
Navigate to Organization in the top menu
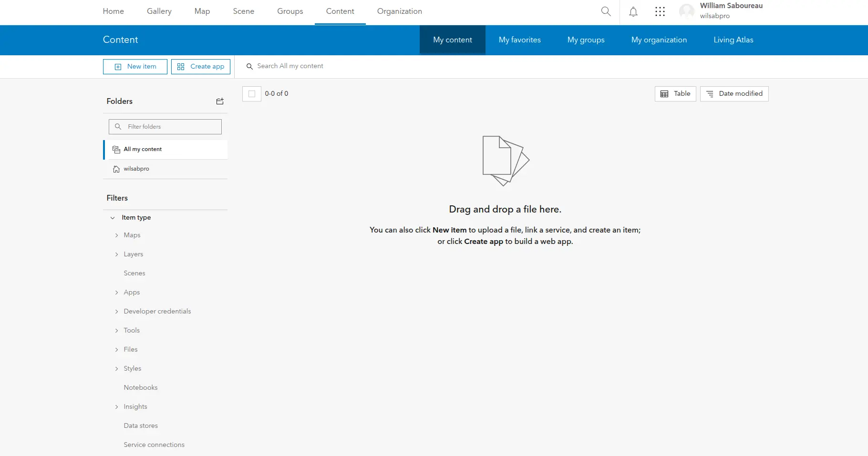(399, 11)
